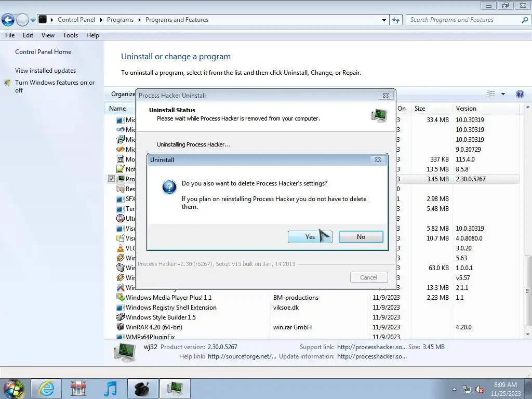Click the VLC cone icon in list

(x=120, y=248)
